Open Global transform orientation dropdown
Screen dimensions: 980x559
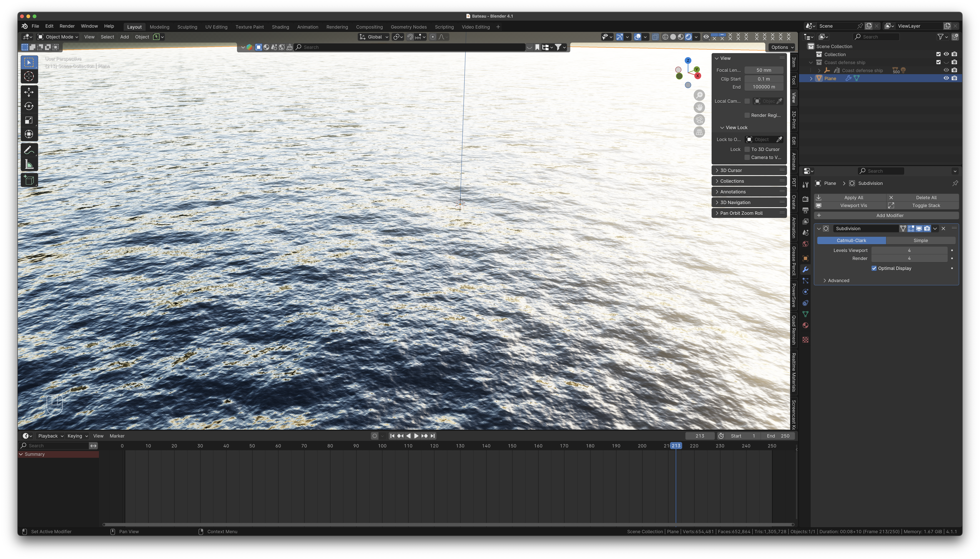[x=374, y=37]
